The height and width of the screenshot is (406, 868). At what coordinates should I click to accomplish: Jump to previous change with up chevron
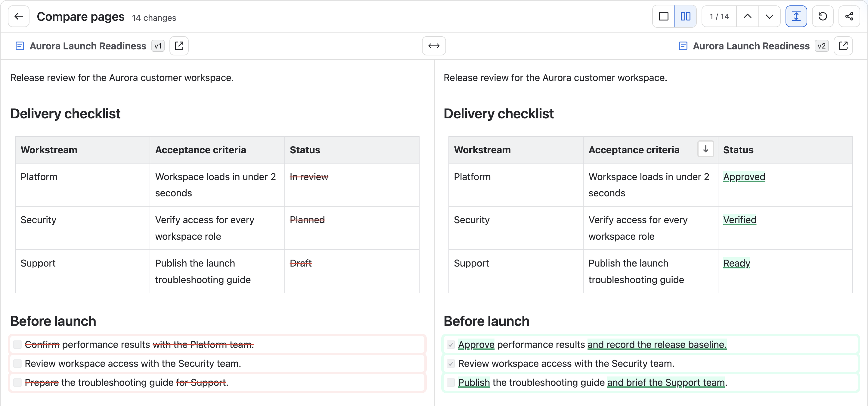[x=747, y=16]
